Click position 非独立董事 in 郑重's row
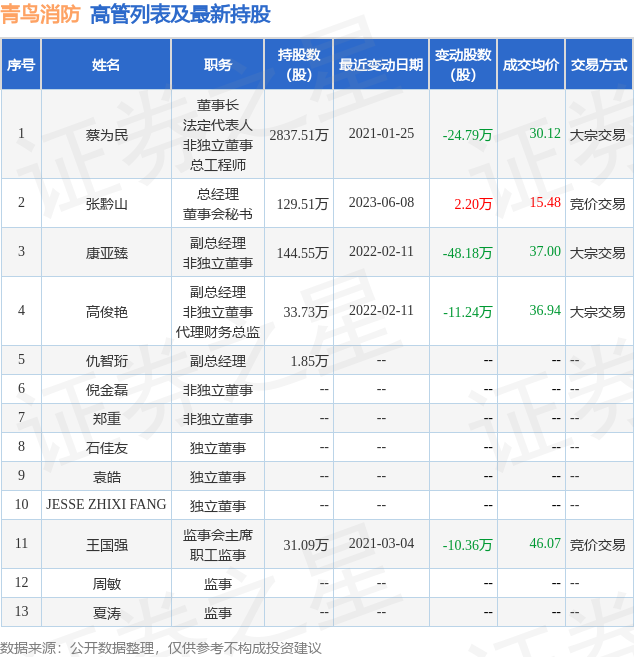This screenshot has height=657, width=634. 217,419
